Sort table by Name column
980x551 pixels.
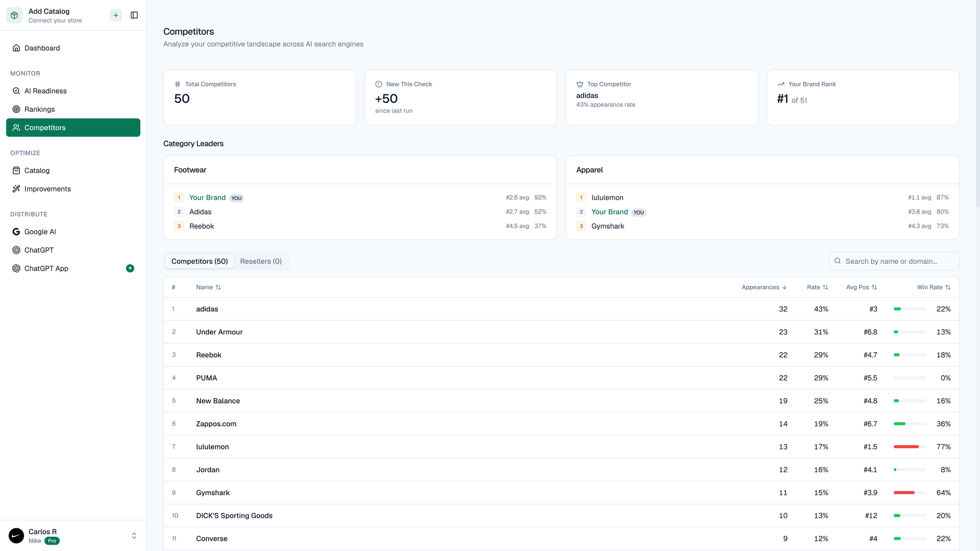209,287
